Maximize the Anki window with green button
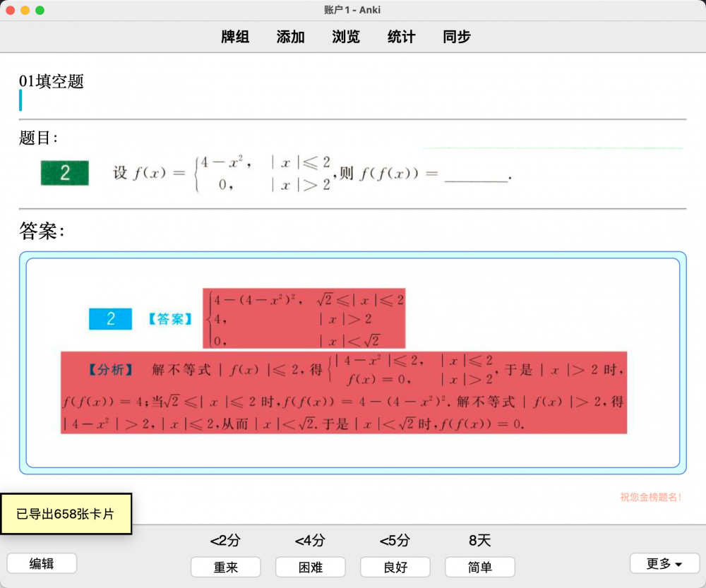706x588 pixels. 40,10
